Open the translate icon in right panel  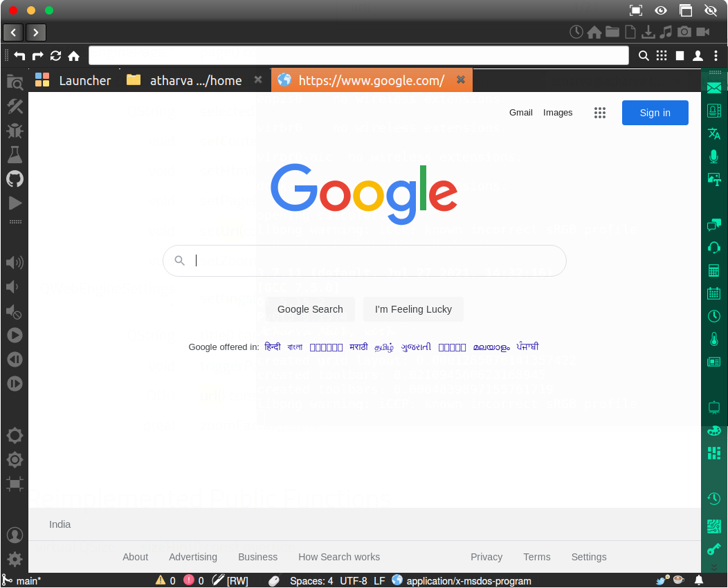[x=714, y=134]
